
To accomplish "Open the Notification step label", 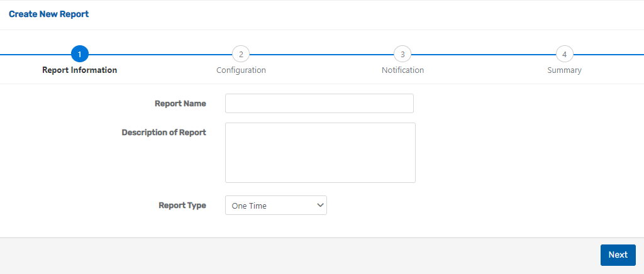I will pos(402,70).
